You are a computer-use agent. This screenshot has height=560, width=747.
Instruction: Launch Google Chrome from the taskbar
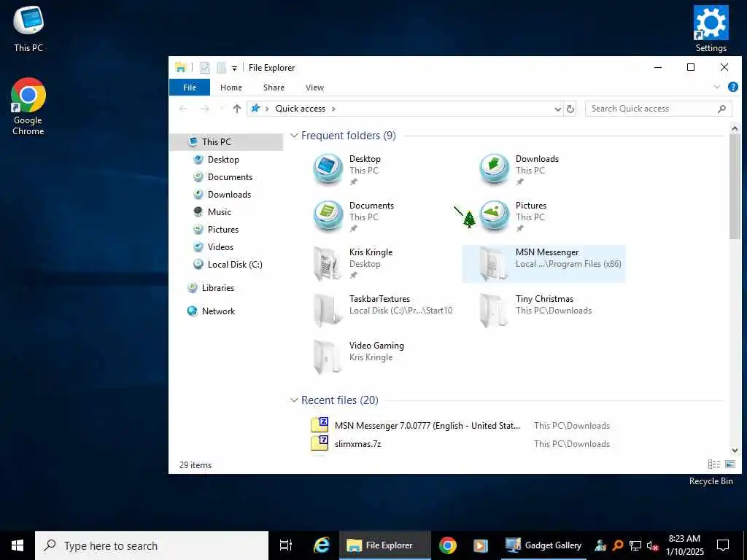pyautogui.click(x=448, y=545)
